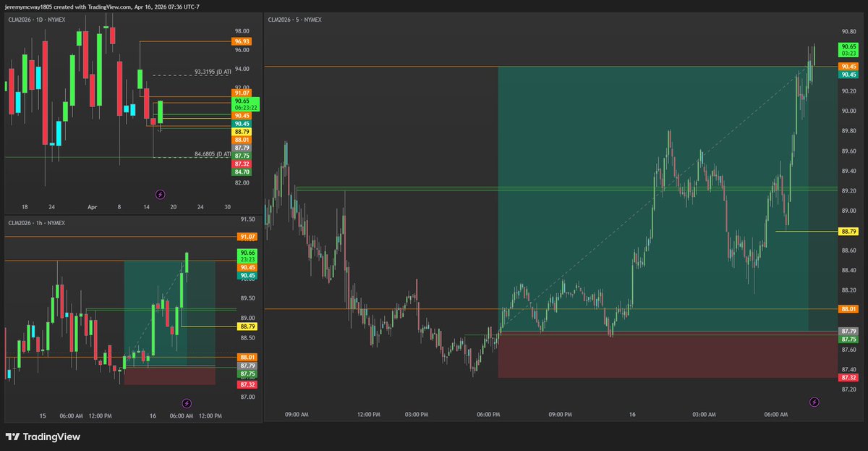Click the 09:00 AM label on 5-minute time axis
Viewport: 868px width, 451px height.
pyautogui.click(x=297, y=415)
